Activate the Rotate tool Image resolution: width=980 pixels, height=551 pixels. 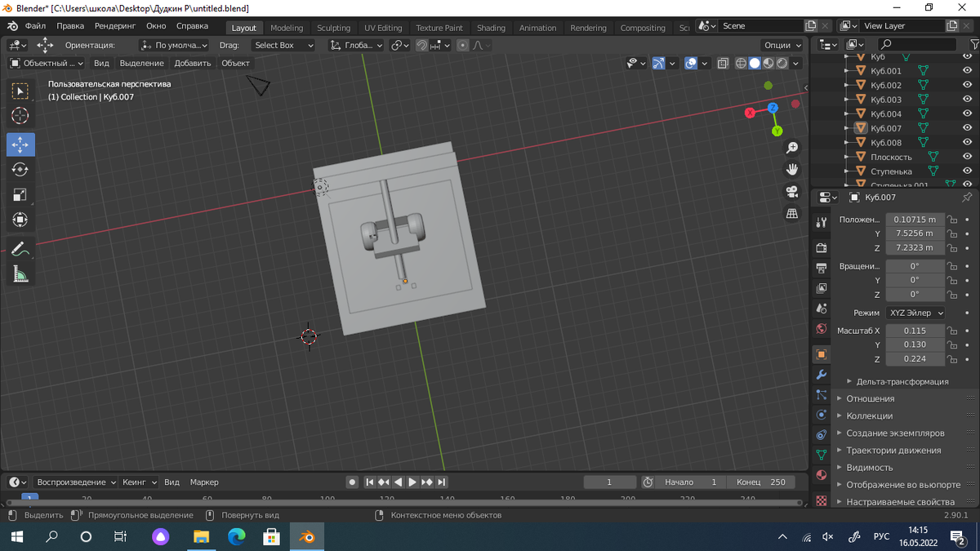pos(20,170)
